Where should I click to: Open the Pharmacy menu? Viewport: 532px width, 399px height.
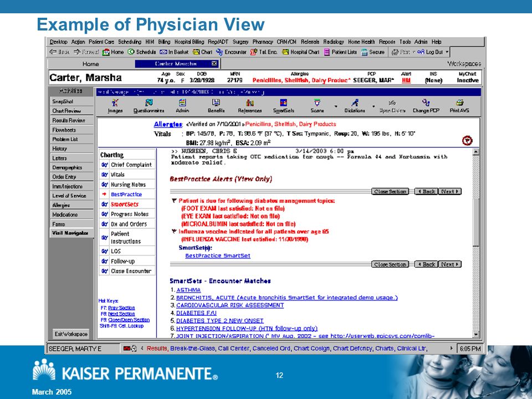pos(263,42)
